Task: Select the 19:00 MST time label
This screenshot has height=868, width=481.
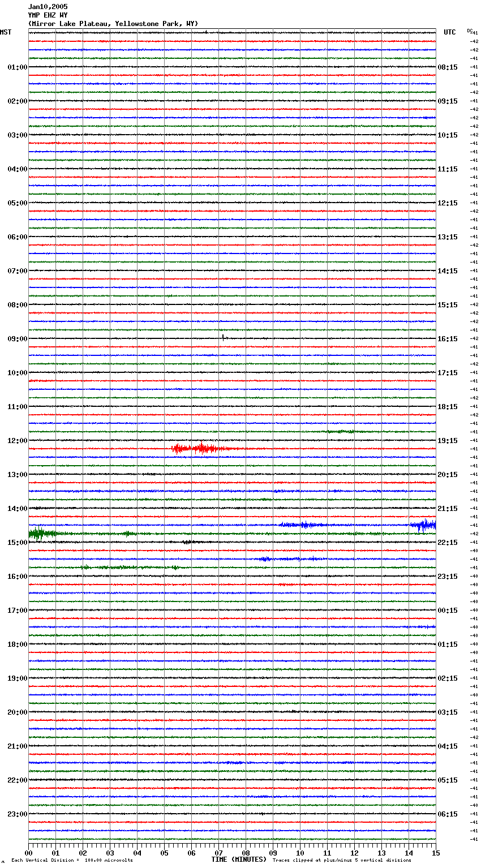Action: tap(18, 678)
